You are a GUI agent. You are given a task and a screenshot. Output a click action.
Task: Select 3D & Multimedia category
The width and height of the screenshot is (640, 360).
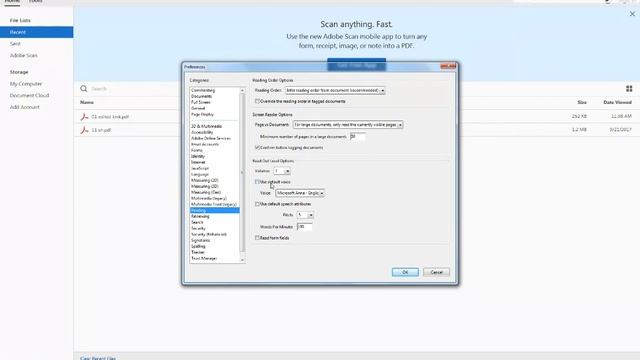(207, 126)
